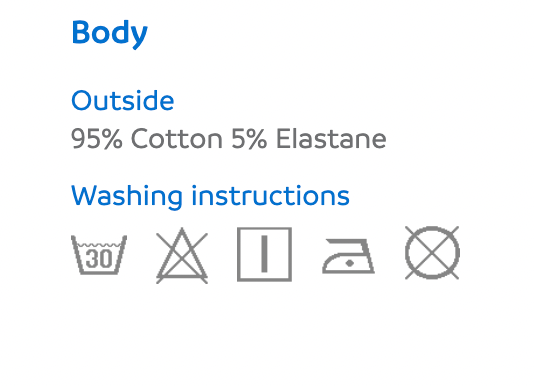Click the Body heading

109,33
